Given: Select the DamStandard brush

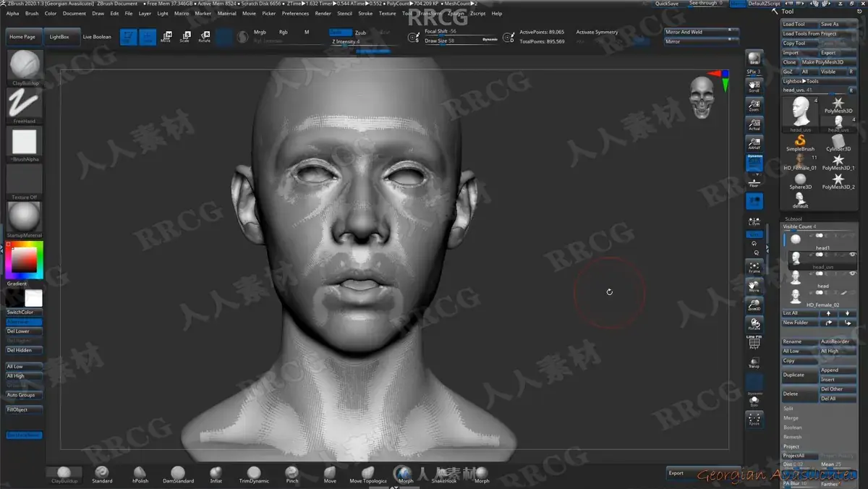Looking at the screenshot, I should 178,475.
